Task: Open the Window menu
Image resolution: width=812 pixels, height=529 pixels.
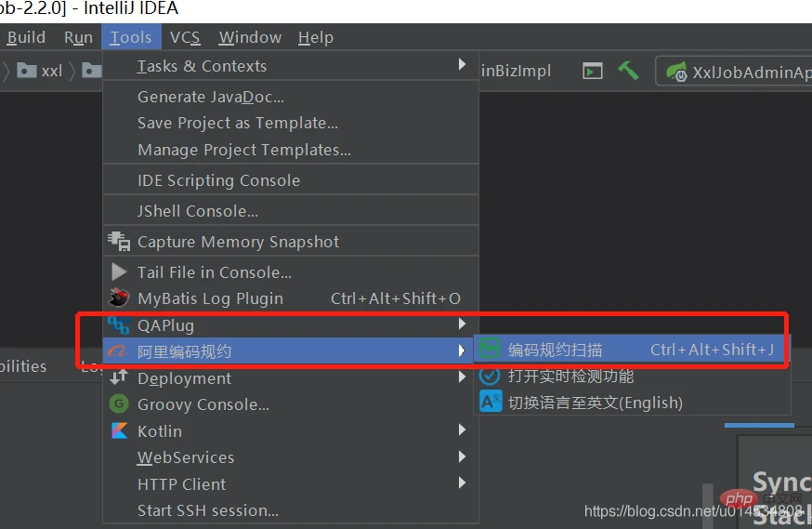Action: point(250,37)
